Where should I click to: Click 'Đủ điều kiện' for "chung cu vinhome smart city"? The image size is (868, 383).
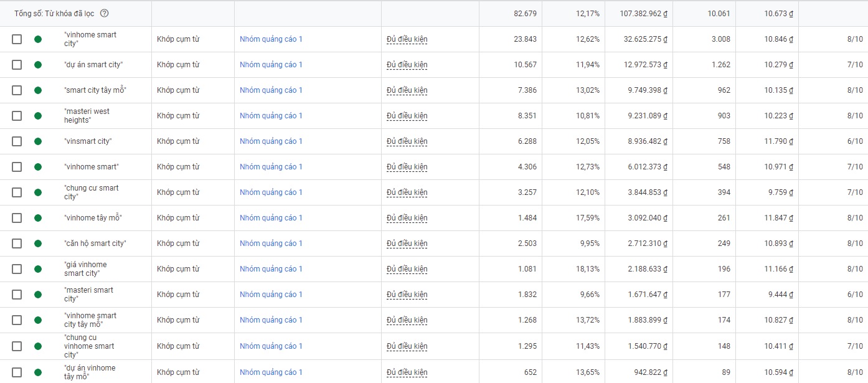pyautogui.click(x=407, y=346)
